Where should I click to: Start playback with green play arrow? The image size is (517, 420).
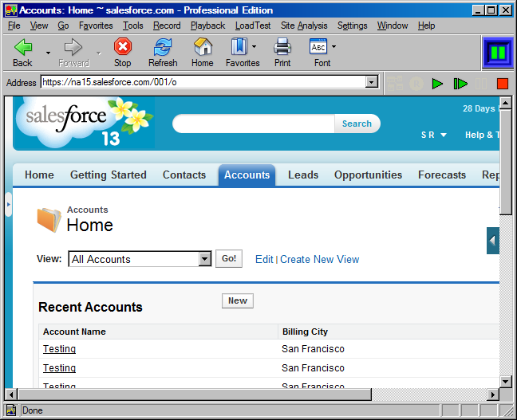tap(437, 84)
